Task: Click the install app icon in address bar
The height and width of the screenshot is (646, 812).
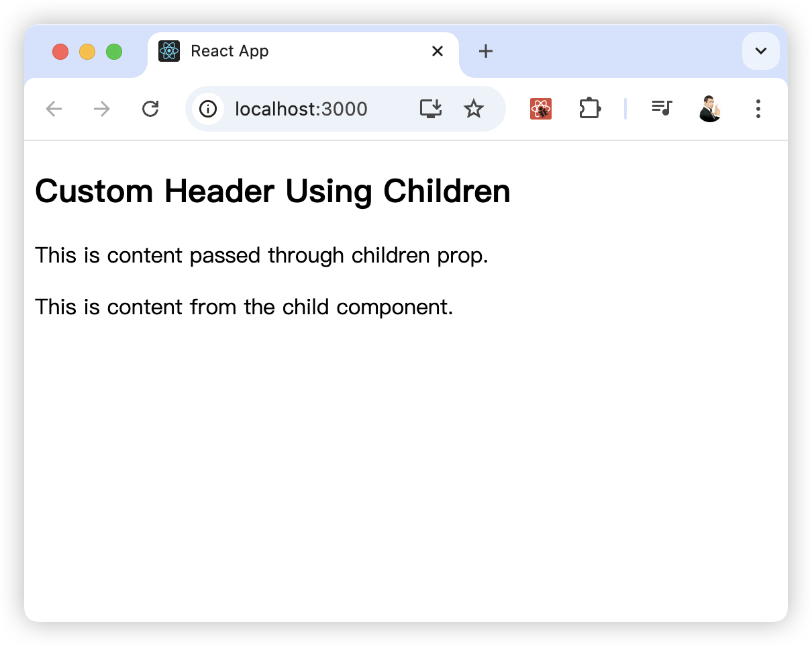Action: point(431,109)
